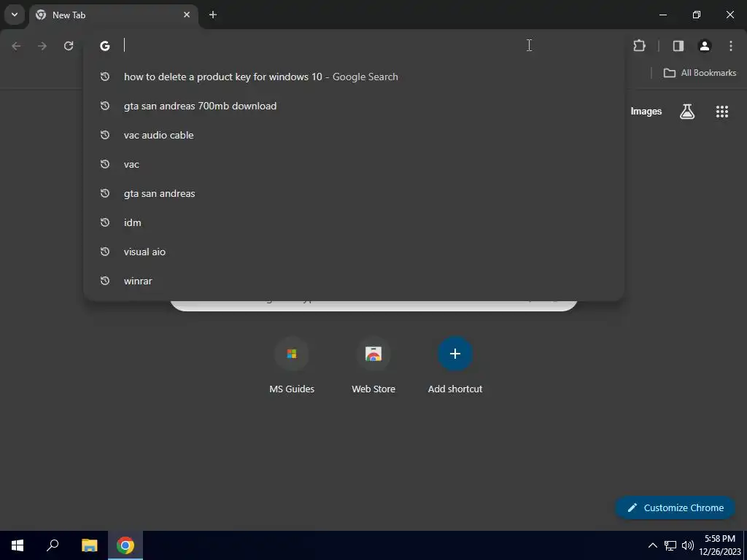Open the network tray icon
Viewport: 747px width, 560px height.
(x=670, y=545)
